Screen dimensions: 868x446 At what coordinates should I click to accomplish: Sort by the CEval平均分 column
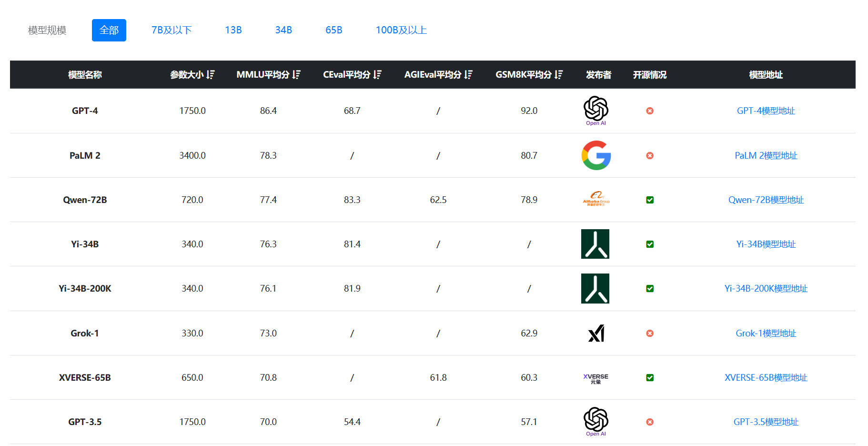(377, 74)
